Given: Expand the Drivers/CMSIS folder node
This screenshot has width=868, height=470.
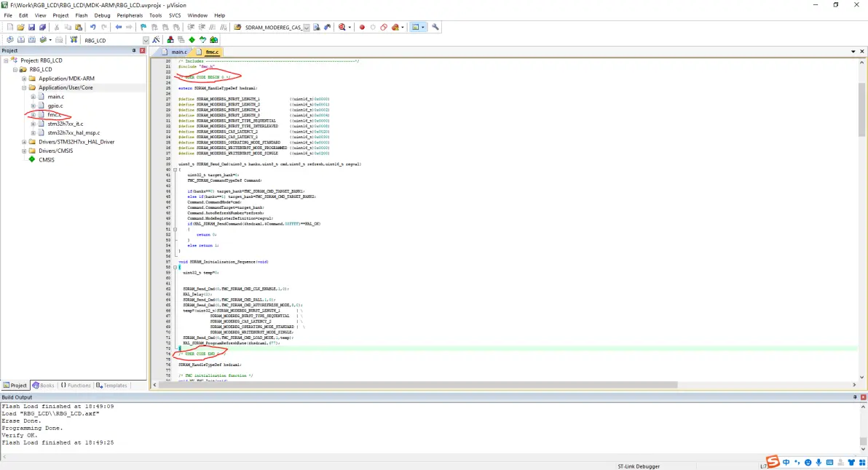Looking at the screenshot, I should click(23, 151).
